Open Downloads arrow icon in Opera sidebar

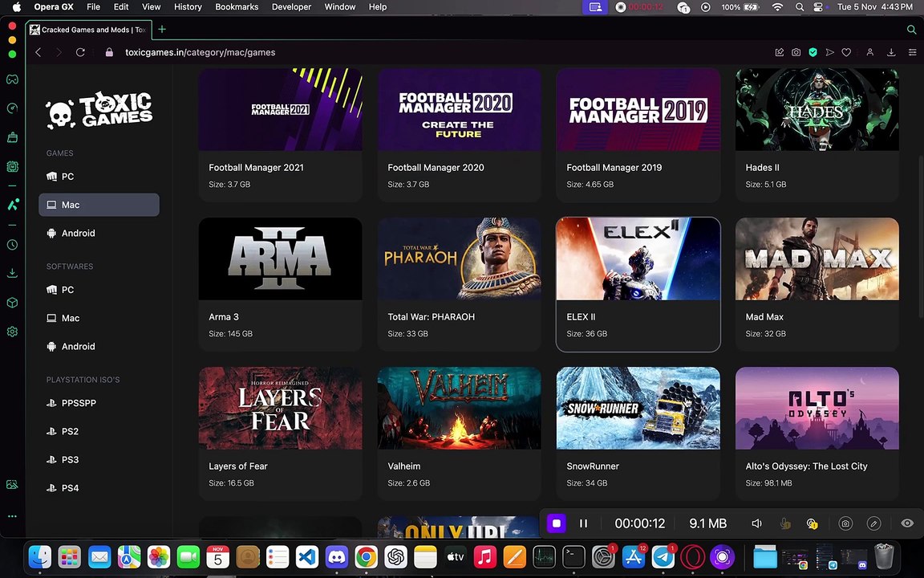[12, 273]
